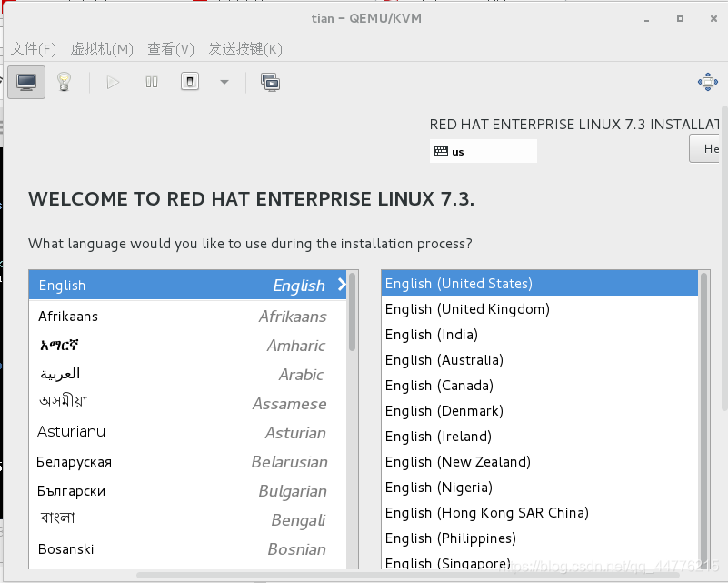Choose English (United Kingdom) locale

click(540, 309)
